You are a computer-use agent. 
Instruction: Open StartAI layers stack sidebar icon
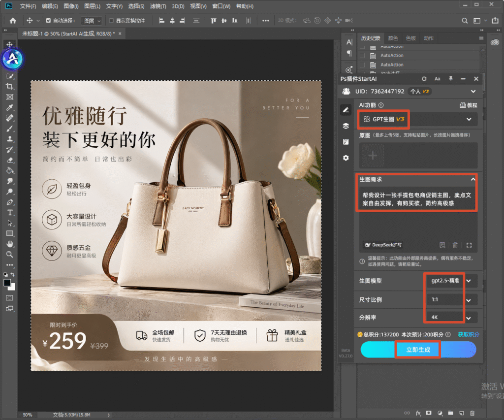(x=346, y=126)
